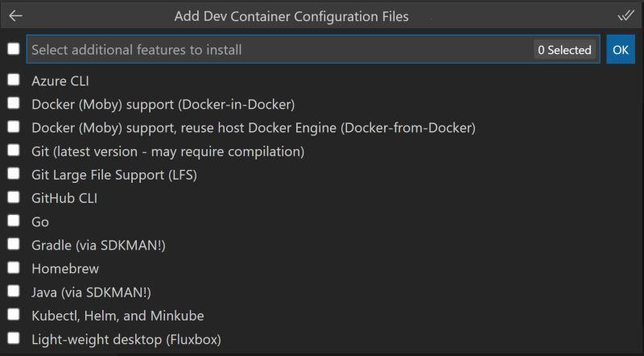
Task: Enable Kubectl, Helm, and Minikube checkbox
Action: [x=14, y=314]
